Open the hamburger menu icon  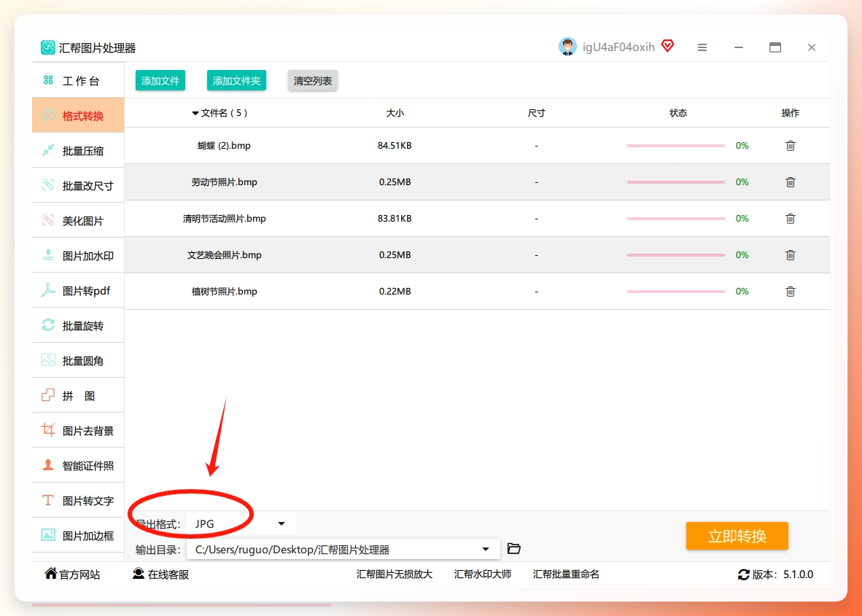pos(702,47)
